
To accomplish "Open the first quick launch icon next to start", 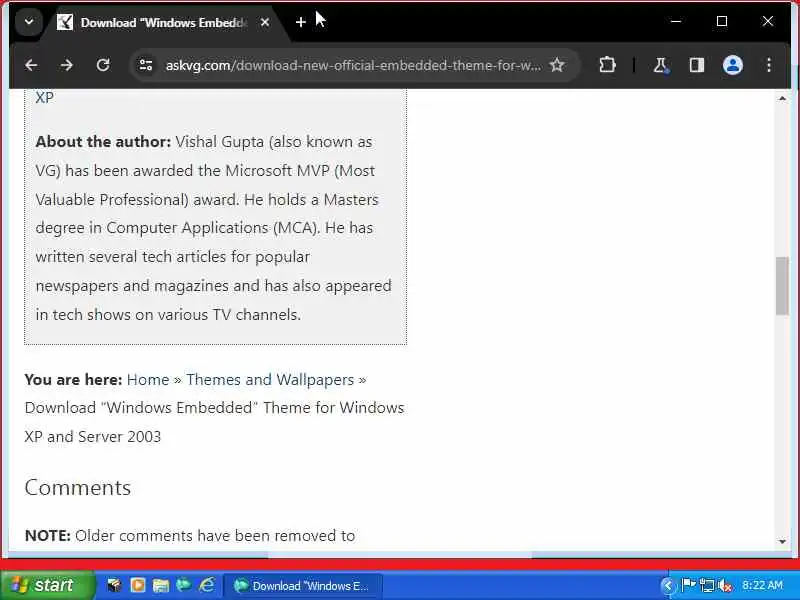I will tap(114, 585).
